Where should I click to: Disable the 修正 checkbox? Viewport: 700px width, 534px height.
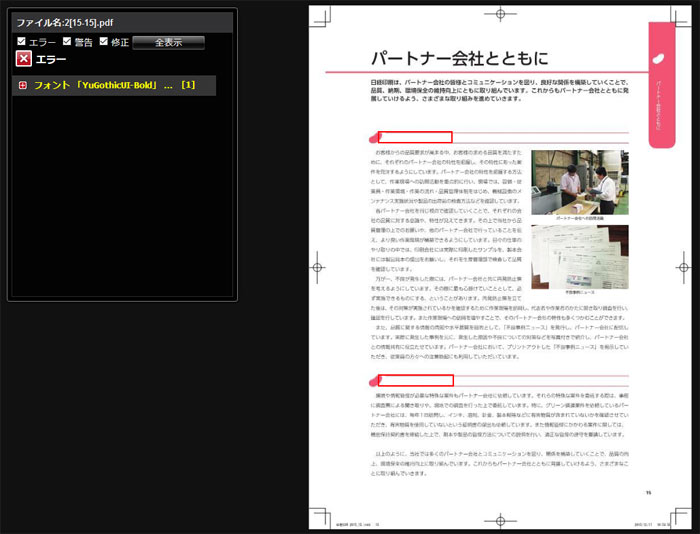point(104,42)
